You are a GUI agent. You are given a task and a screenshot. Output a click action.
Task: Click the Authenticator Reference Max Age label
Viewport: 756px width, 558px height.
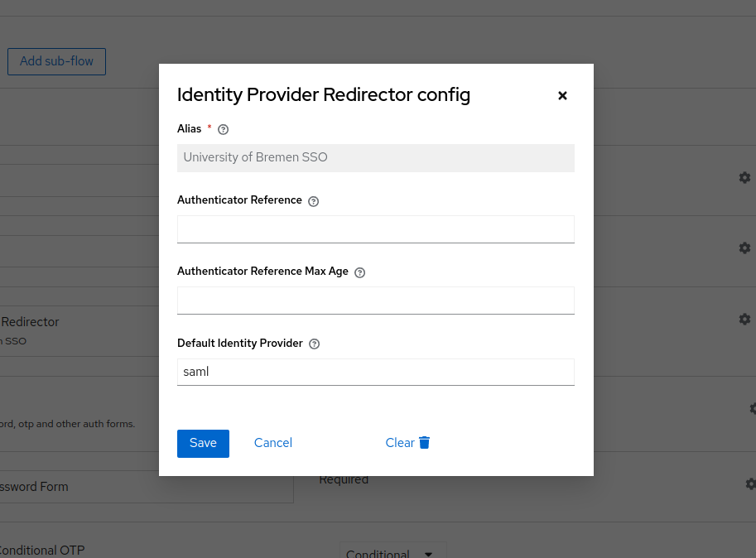(x=262, y=272)
